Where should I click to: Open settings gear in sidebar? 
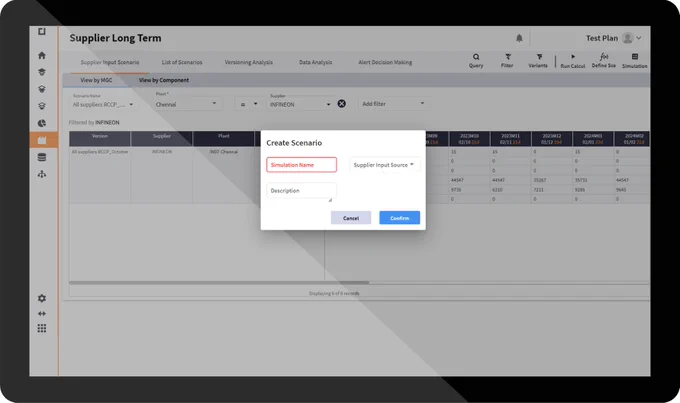pyautogui.click(x=42, y=298)
